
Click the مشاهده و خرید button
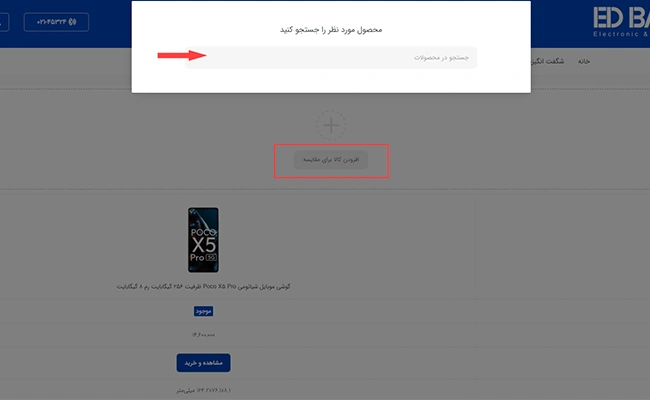click(204, 363)
